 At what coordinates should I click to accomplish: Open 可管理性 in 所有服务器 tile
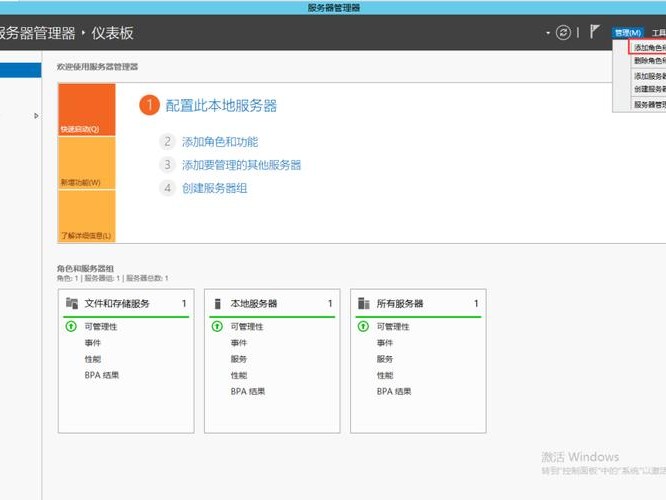pyautogui.click(x=393, y=326)
